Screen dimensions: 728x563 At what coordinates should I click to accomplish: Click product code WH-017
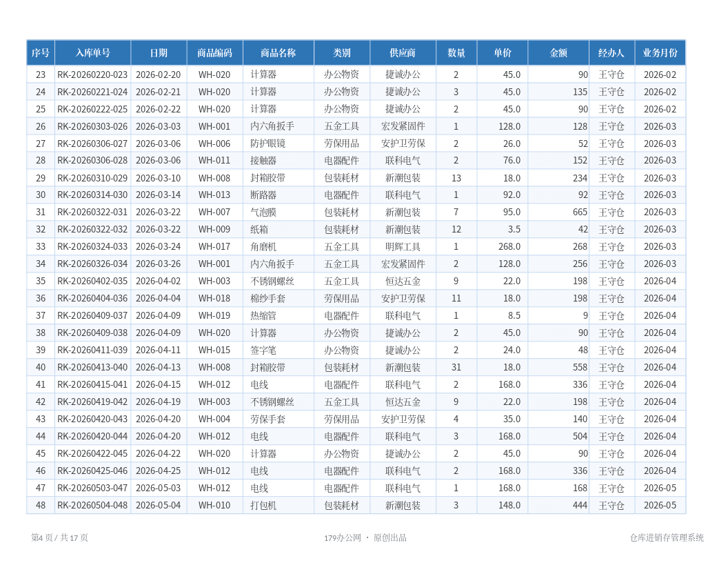214,247
